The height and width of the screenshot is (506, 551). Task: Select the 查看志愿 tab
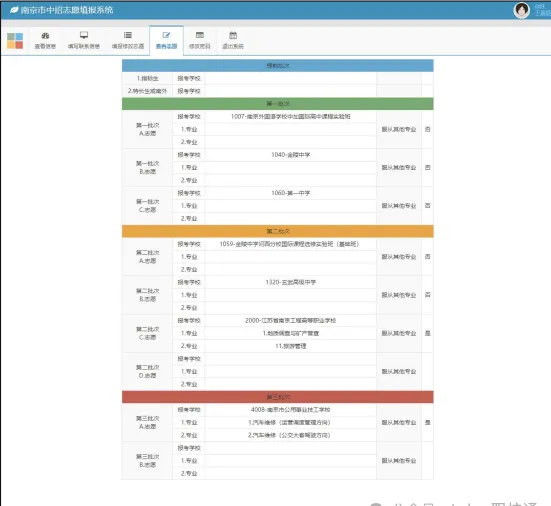[x=166, y=41]
